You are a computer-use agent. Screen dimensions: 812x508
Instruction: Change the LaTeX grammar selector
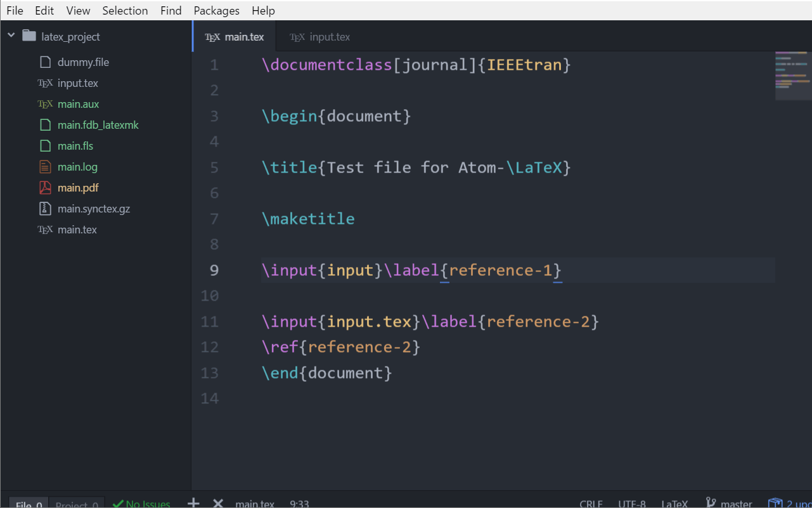pyautogui.click(x=674, y=504)
